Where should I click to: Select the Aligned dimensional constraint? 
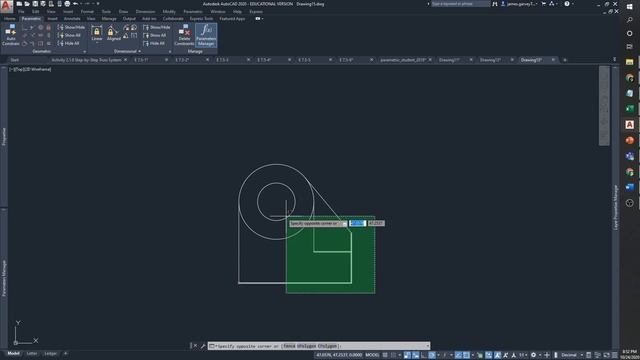[113, 34]
